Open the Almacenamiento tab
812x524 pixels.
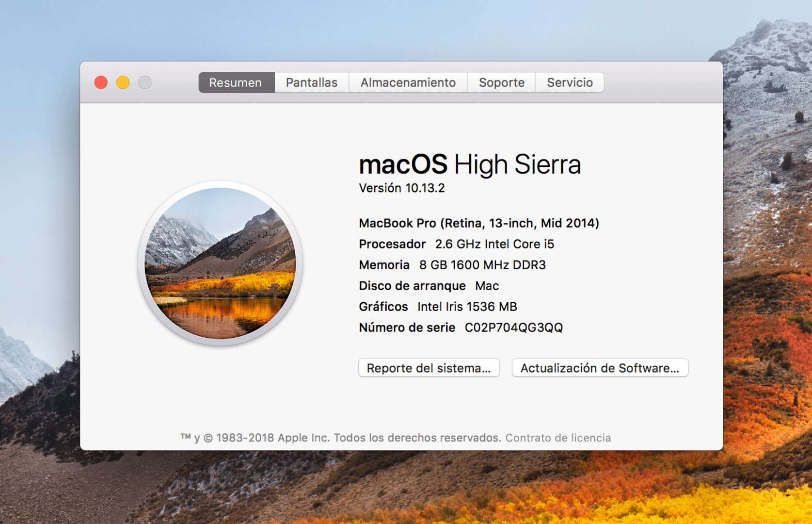[408, 82]
